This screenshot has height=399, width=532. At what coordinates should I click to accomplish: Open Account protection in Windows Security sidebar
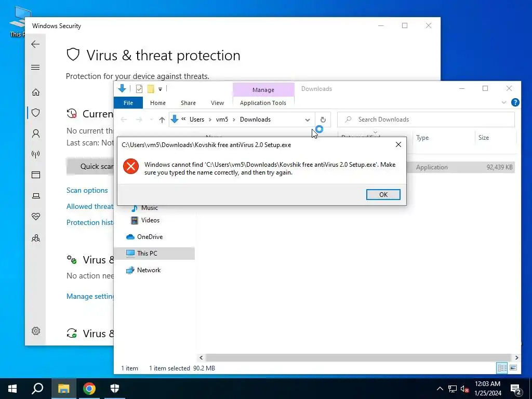pos(36,134)
